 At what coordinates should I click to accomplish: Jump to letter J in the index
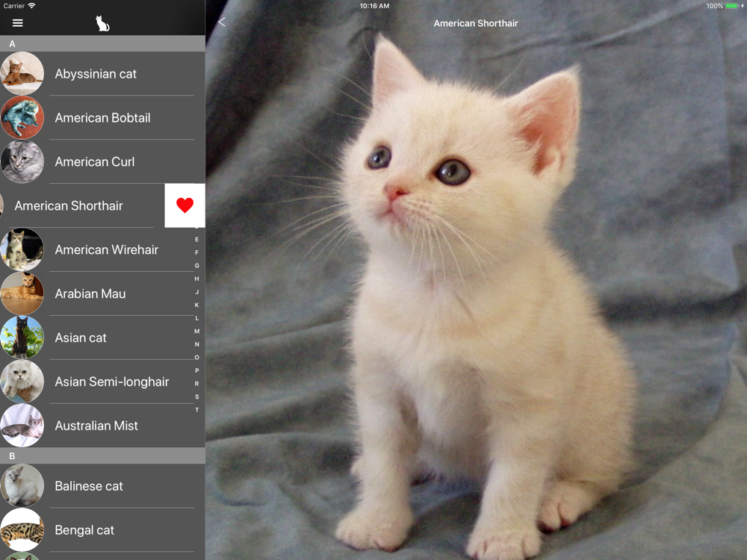196,292
